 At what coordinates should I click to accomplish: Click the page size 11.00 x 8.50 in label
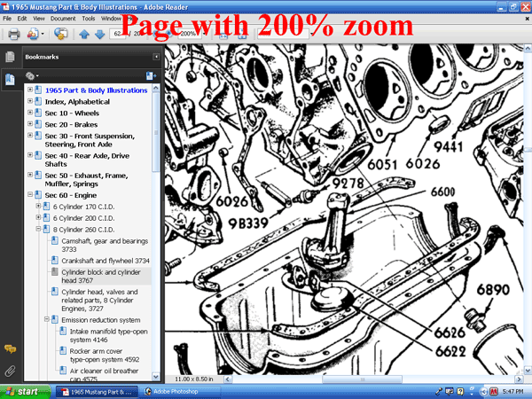coord(193,379)
